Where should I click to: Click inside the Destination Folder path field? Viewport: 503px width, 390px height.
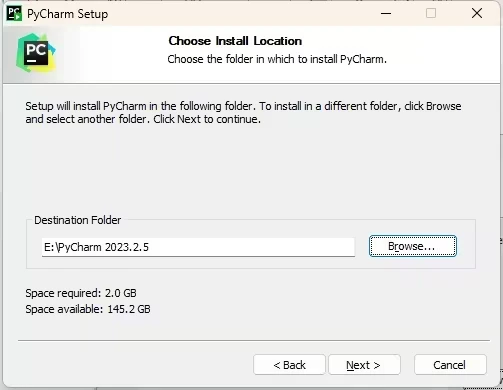198,247
